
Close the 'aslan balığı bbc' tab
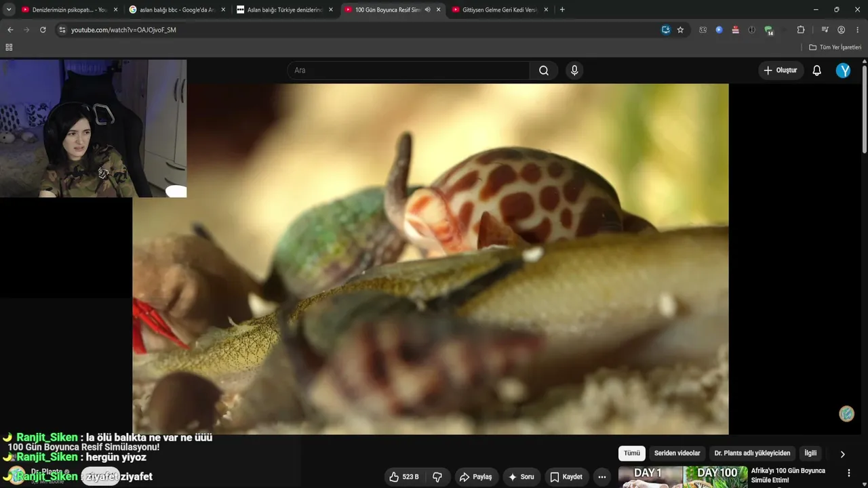point(223,9)
